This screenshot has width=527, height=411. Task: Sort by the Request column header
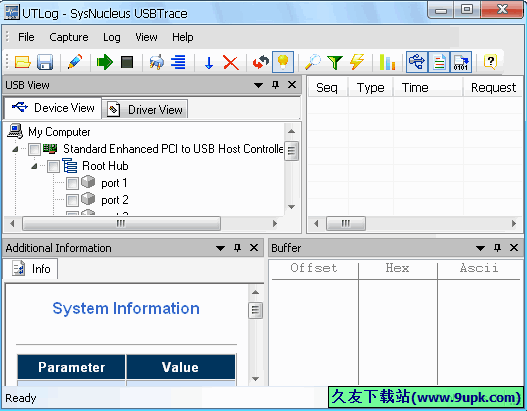tap(493, 88)
